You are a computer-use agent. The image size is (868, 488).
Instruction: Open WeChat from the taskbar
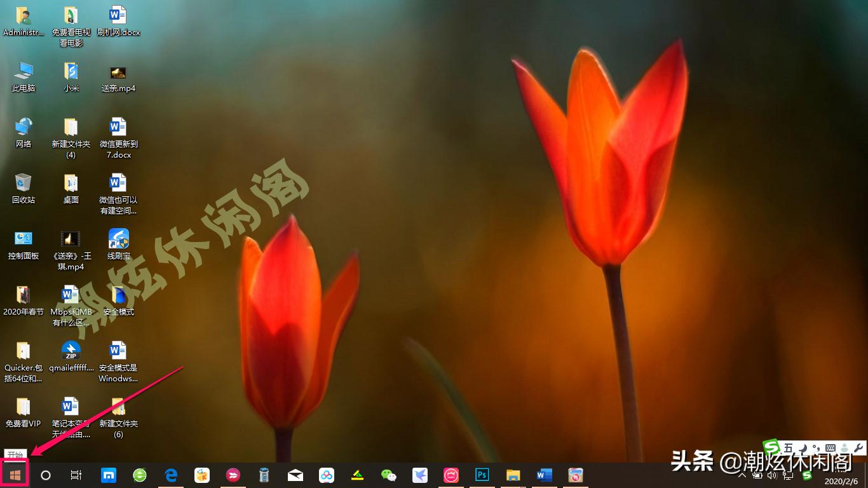click(x=388, y=475)
